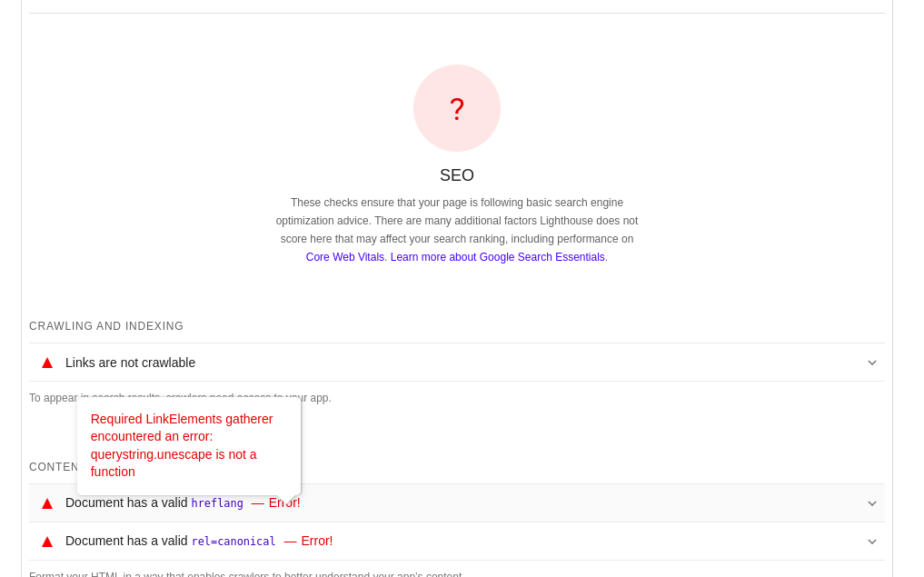The width and height of the screenshot is (924, 577).
Task: Click the CONTENT section heading
Action: (x=53, y=466)
